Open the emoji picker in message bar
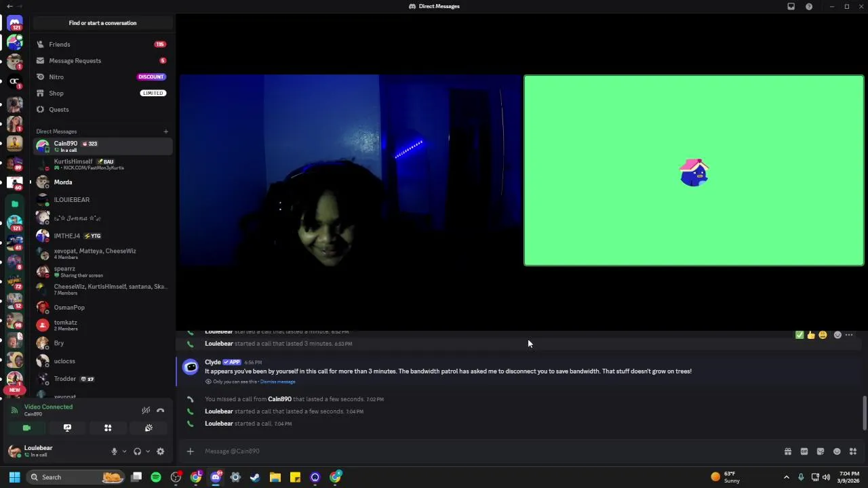 click(x=837, y=451)
